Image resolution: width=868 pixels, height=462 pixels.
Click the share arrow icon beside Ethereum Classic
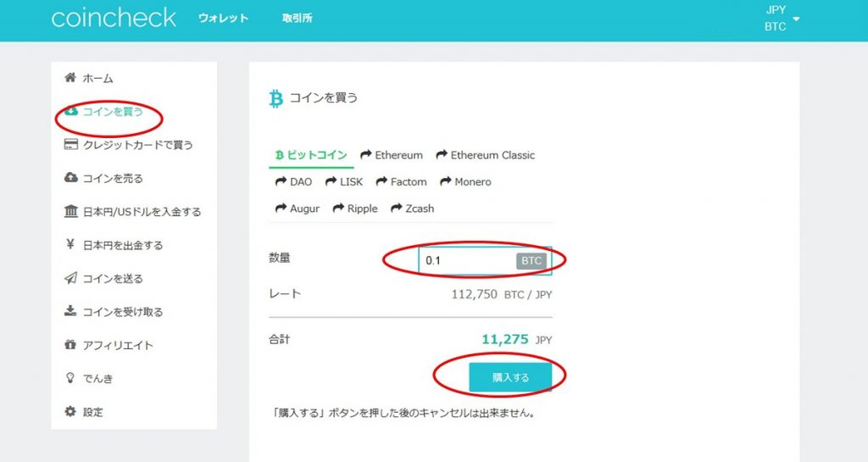[442, 154]
